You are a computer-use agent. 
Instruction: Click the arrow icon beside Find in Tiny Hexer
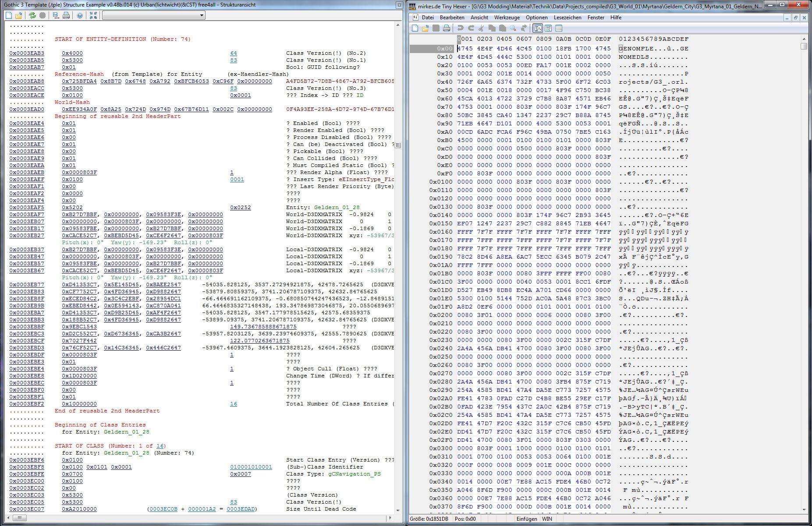click(x=524, y=28)
